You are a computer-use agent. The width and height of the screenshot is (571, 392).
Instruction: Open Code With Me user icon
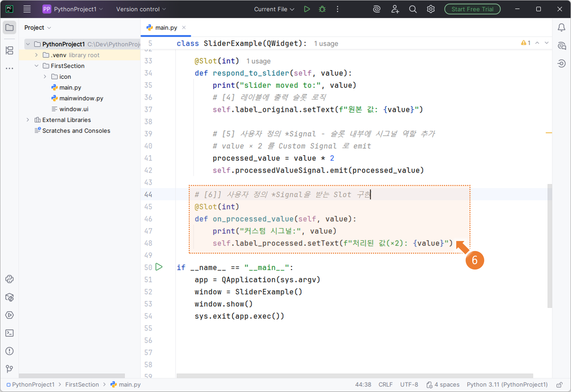395,9
